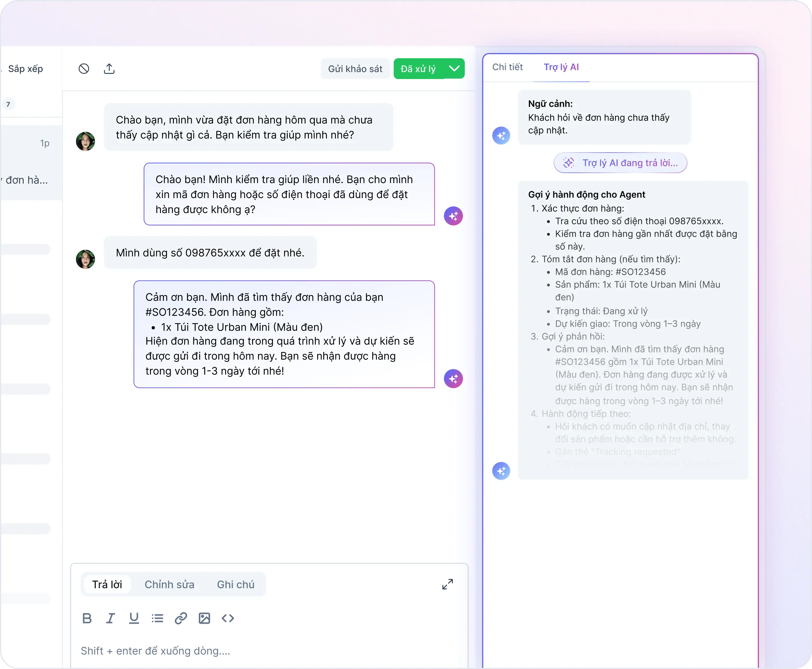Click the 'Gợi ý hành động cho Agent' heading
The width and height of the screenshot is (812, 669).
point(587,194)
